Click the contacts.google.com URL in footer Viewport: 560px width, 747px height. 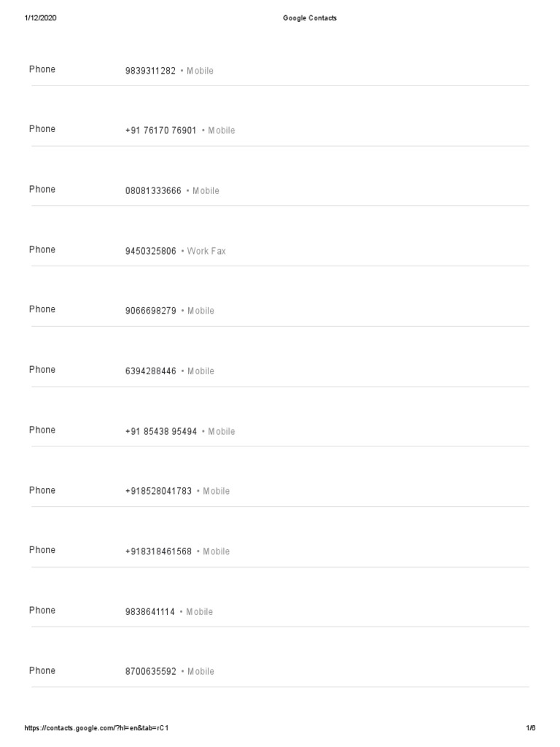click(98, 728)
